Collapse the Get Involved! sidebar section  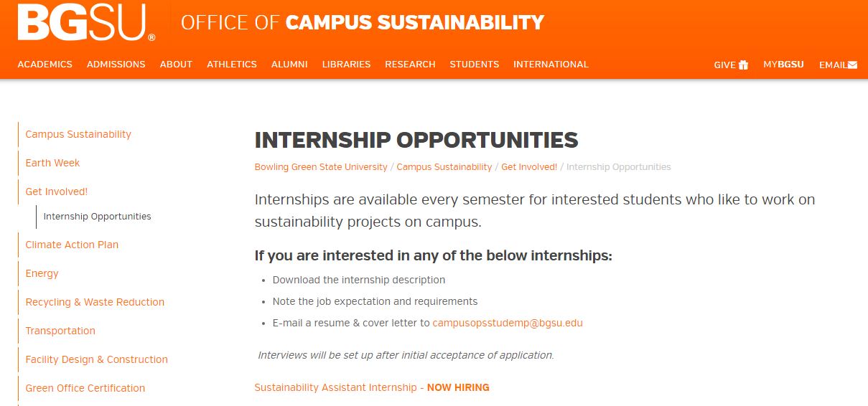pyautogui.click(x=56, y=192)
